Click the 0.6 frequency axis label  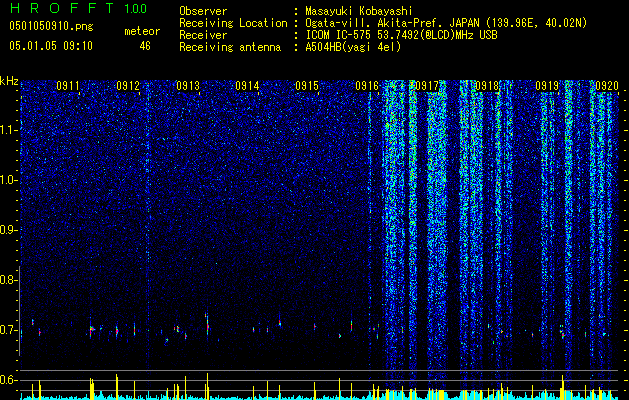(8, 380)
